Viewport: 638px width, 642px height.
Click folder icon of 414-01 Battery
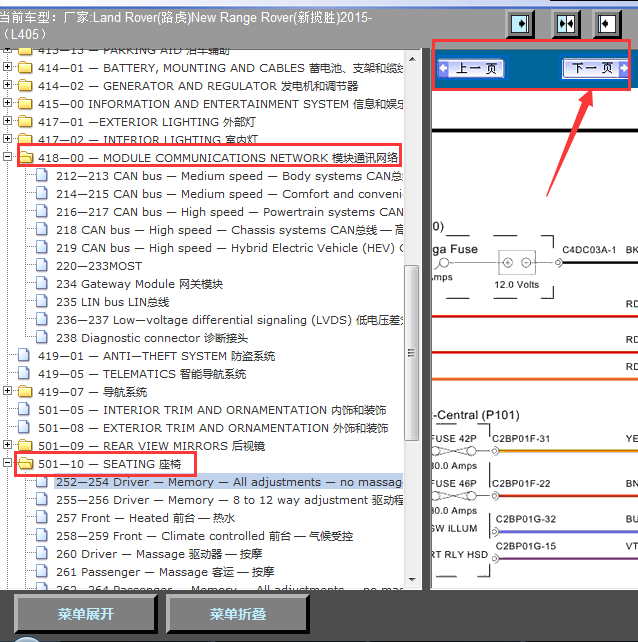click(25, 67)
